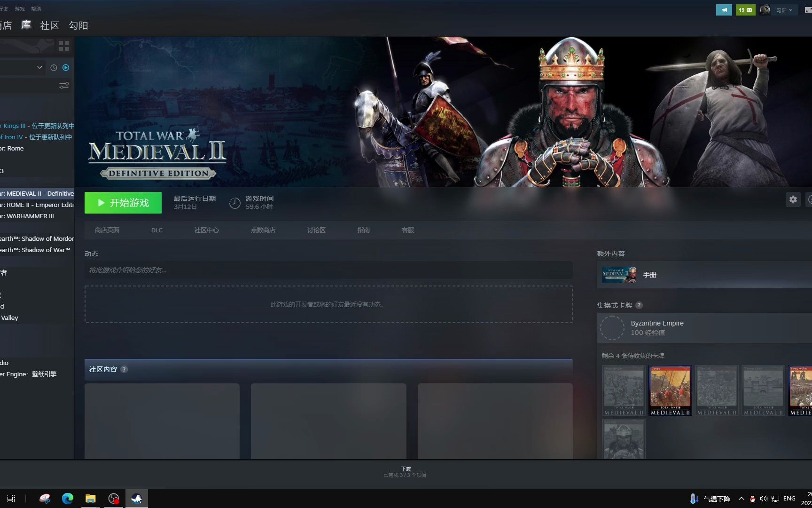Viewport: 812px width, 508px height.
Task: Click the recent activity clock filter icon
Action: click(54, 68)
